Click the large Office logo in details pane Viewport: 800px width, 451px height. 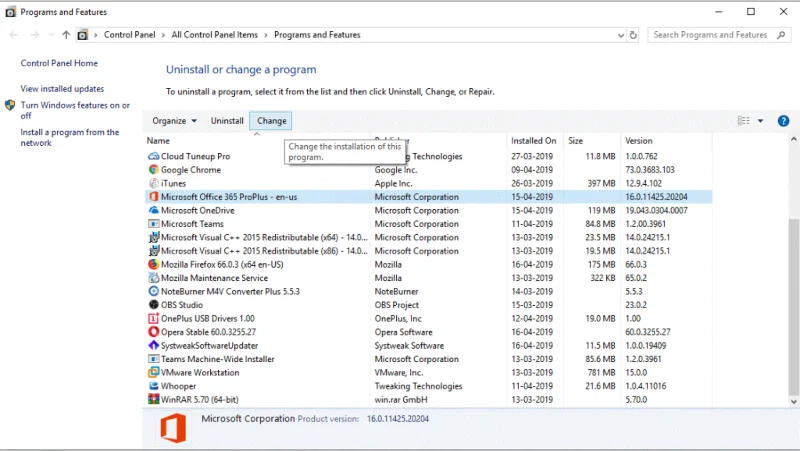[x=173, y=428]
